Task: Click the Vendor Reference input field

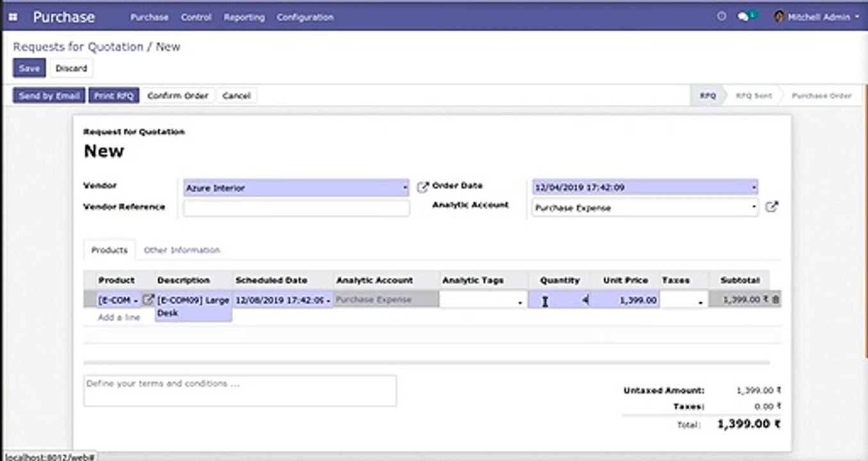Action: (296, 208)
